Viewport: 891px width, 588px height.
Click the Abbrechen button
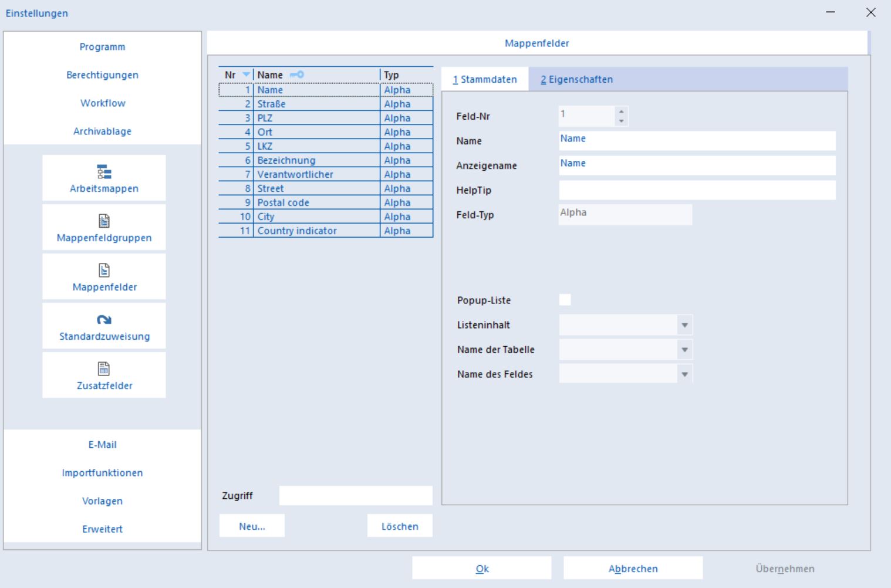click(633, 569)
